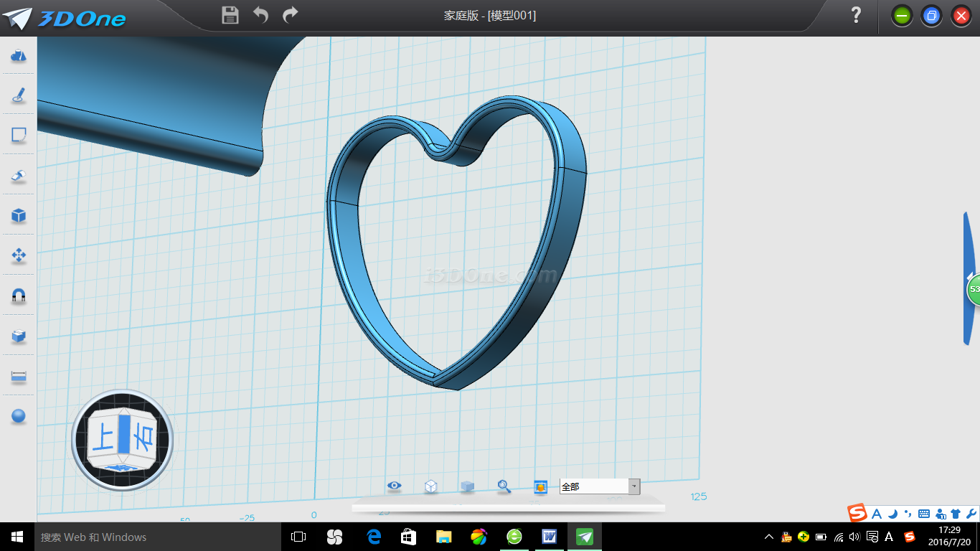Click the help question mark

click(856, 15)
